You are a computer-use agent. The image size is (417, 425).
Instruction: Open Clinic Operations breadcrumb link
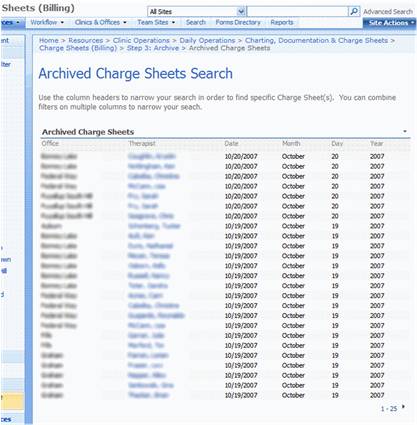click(141, 40)
